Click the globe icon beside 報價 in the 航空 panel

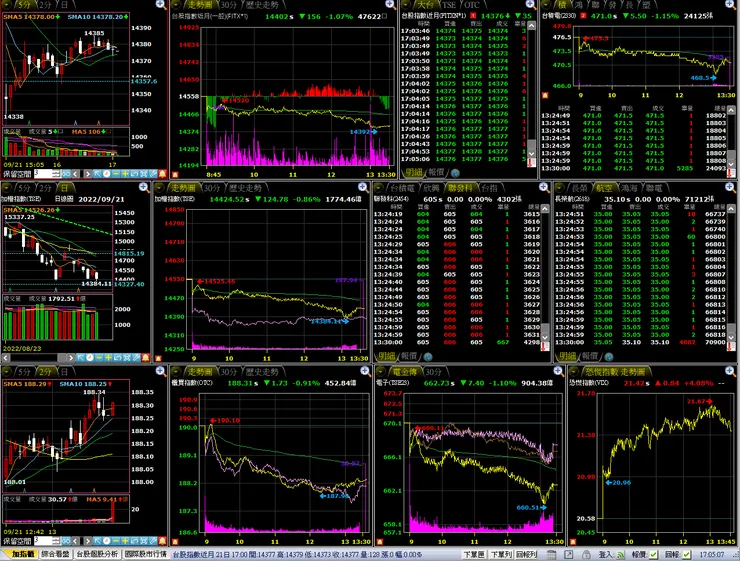[x=609, y=357]
